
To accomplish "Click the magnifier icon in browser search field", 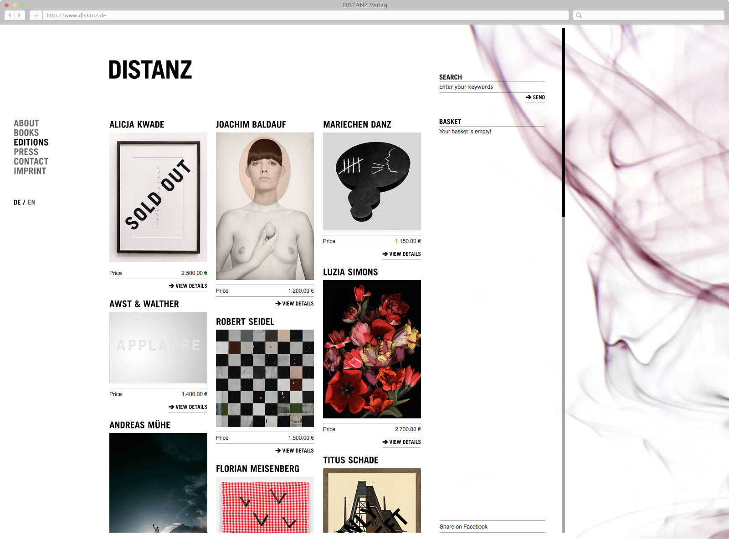I will pos(579,15).
